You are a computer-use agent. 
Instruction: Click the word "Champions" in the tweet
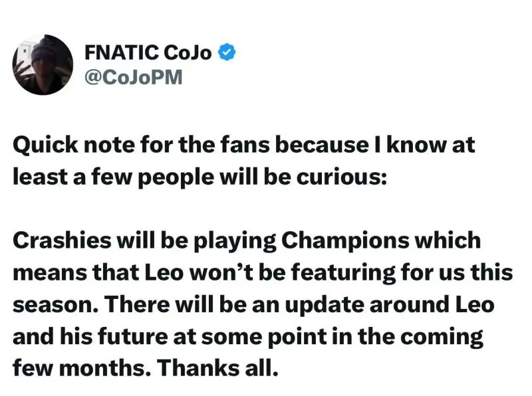click(345, 241)
